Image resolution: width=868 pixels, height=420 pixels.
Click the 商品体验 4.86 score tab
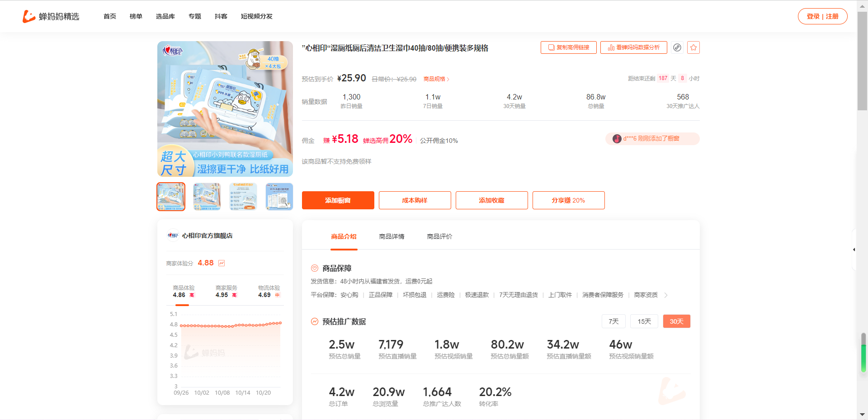point(184,292)
